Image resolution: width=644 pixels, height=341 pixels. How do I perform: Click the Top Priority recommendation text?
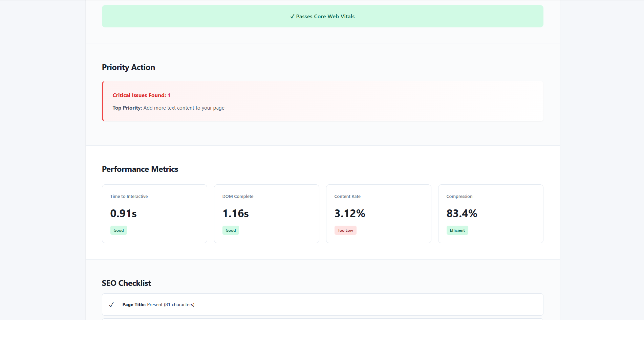(x=168, y=108)
